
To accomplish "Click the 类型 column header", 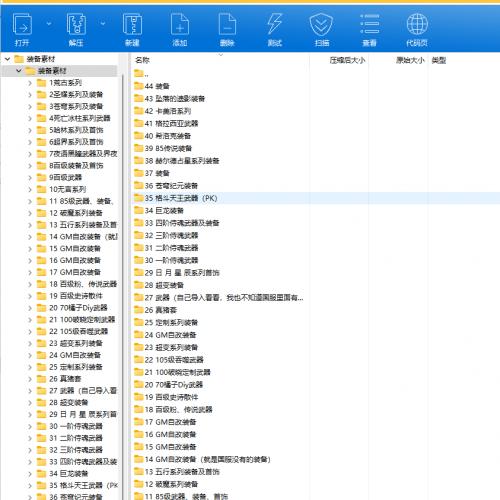I will 439,60.
